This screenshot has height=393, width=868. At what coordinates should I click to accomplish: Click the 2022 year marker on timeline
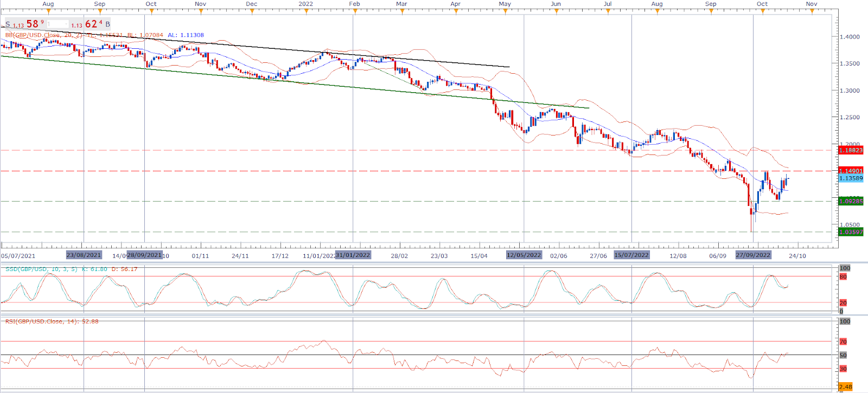point(305,4)
